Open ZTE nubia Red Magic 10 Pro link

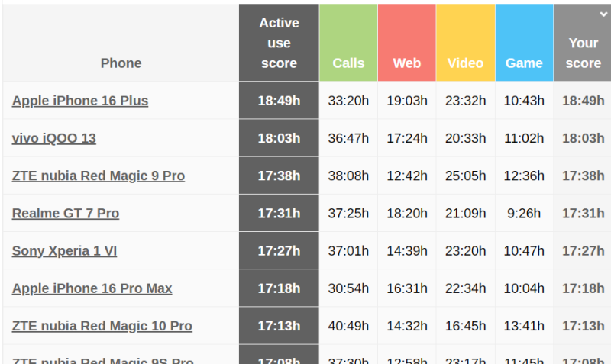(x=102, y=326)
